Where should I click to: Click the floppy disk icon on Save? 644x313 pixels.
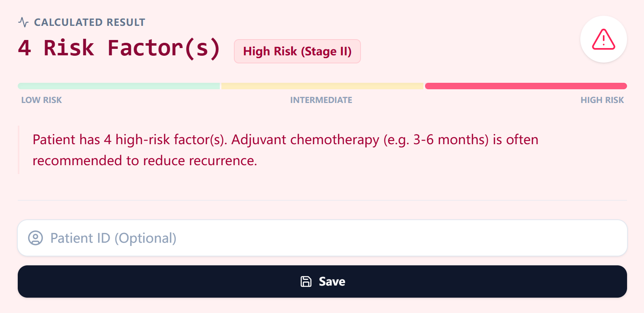click(306, 281)
